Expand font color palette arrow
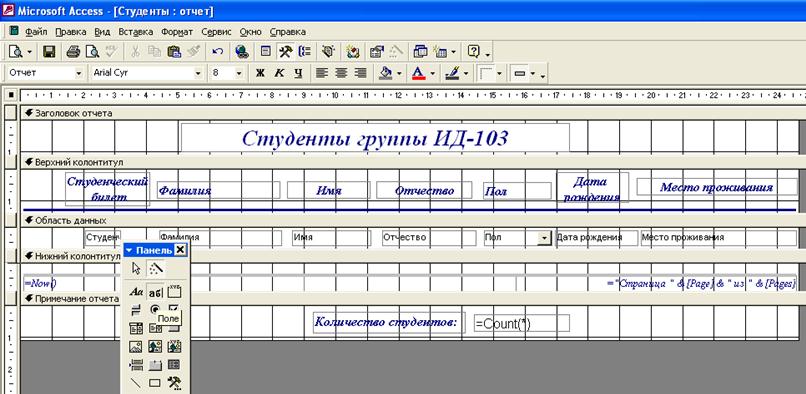This screenshot has height=394, width=806. pos(432,74)
